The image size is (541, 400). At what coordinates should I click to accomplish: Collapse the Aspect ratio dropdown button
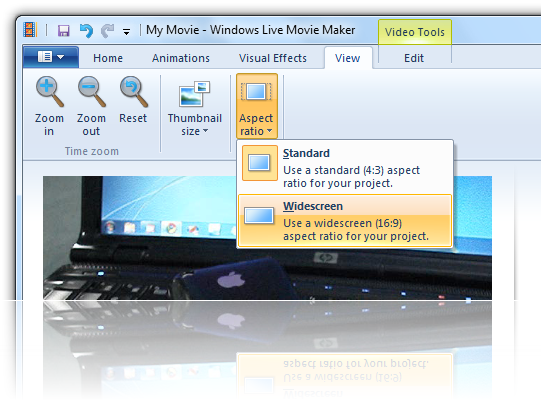click(x=257, y=106)
